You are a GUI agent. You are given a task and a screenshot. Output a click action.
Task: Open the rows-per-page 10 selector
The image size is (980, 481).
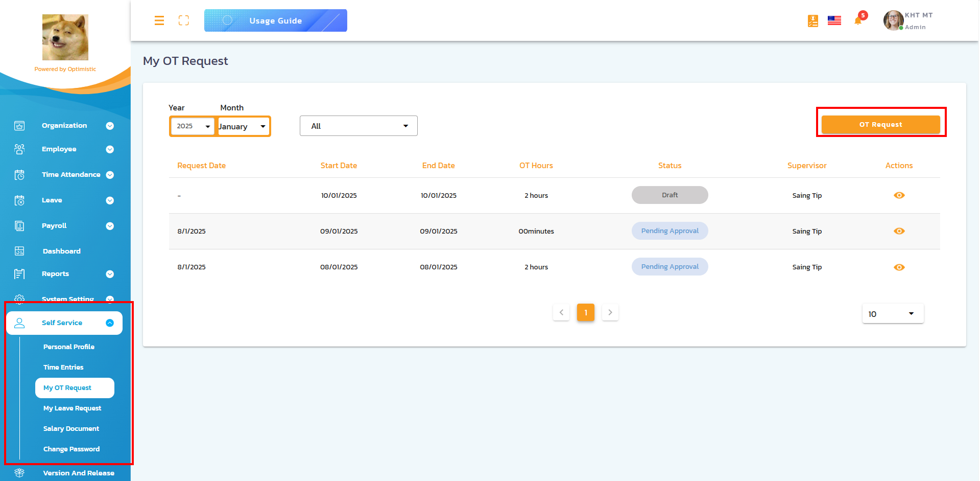[x=892, y=314]
